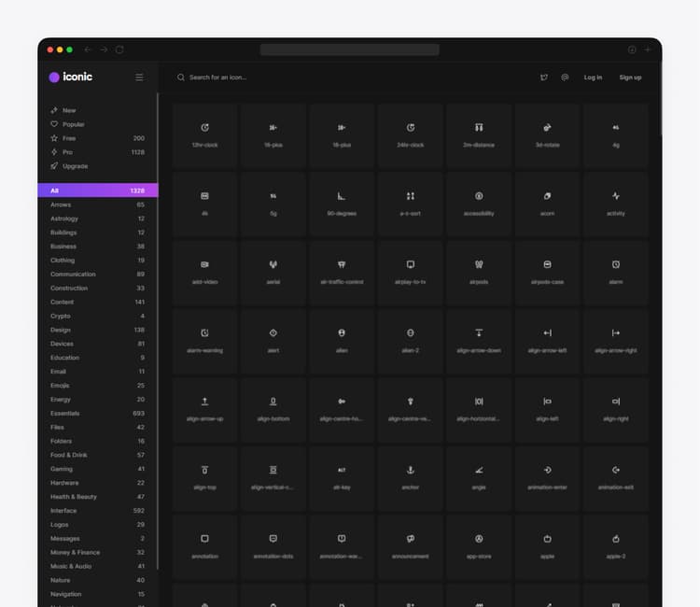This screenshot has height=607, width=700.
Task: Toggle the sidebar hamburger menu
Action: (x=139, y=78)
